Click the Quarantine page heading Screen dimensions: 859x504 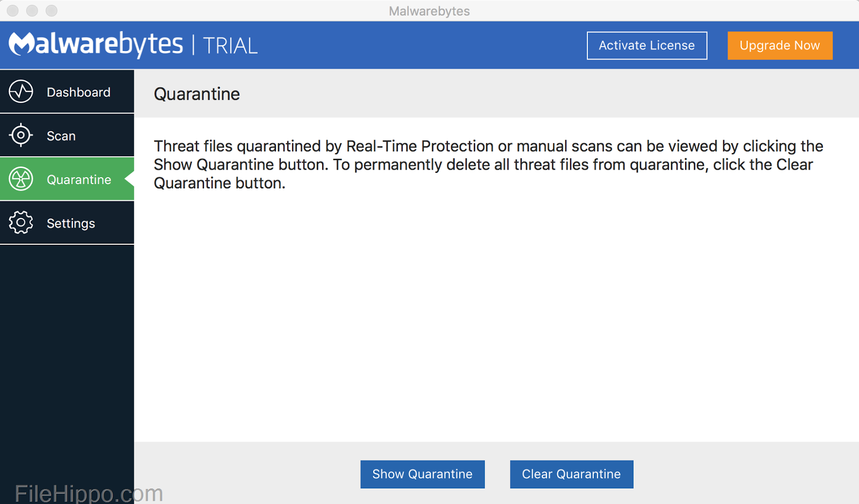[196, 94]
